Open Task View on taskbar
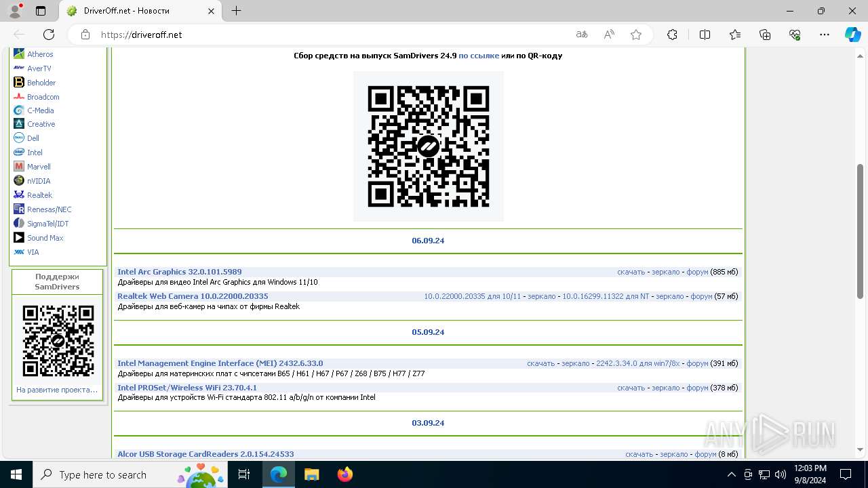 coord(244,474)
